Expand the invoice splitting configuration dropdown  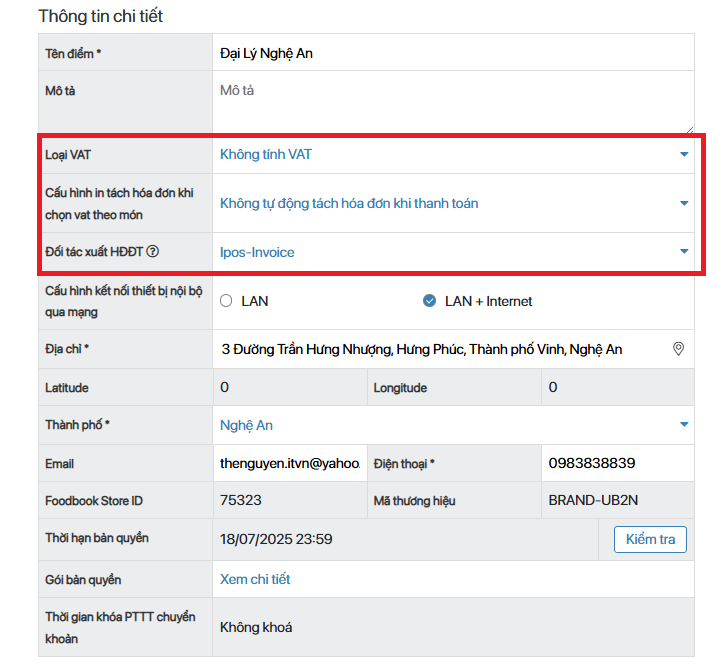455,203
